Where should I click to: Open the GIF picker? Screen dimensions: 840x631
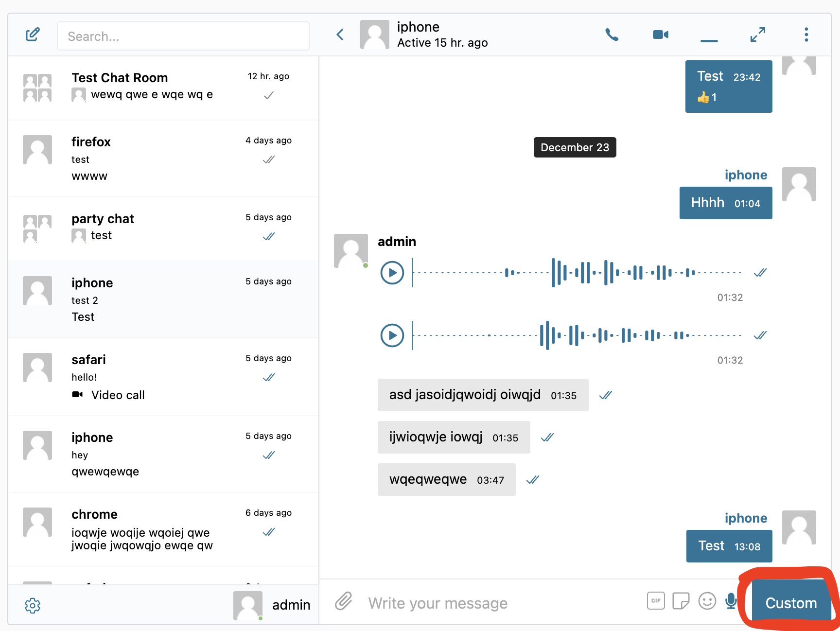[x=656, y=601]
